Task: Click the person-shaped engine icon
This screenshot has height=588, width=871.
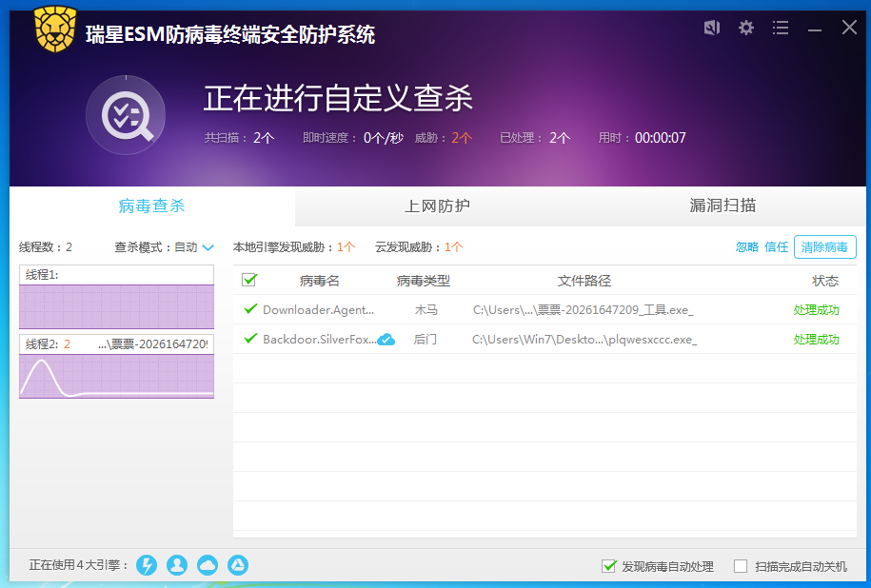Action: (177, 565)
